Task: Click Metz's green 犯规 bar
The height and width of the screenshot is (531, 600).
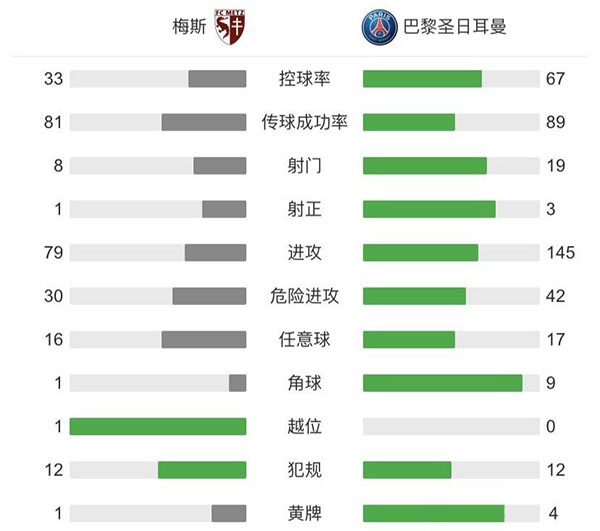Action: coord(202,470)
